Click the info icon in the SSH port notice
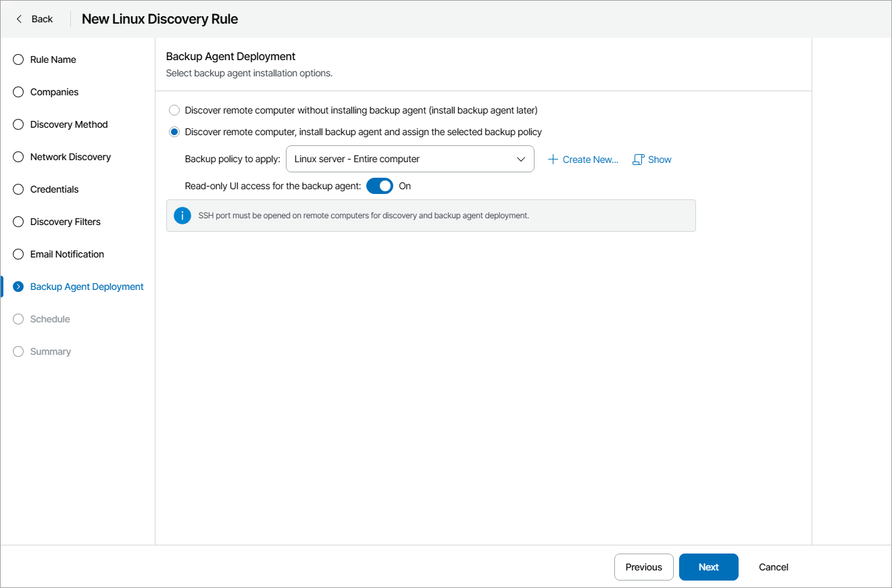892x588 pixels. [x=182, y=215]
